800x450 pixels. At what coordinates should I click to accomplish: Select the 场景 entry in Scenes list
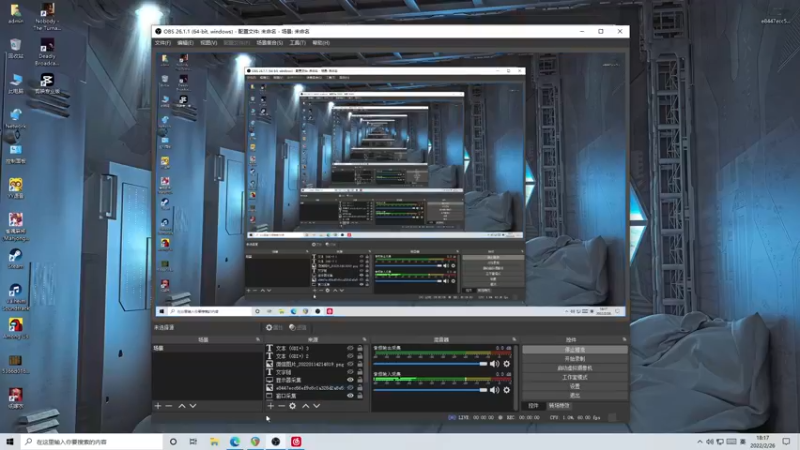pos(208,348)
